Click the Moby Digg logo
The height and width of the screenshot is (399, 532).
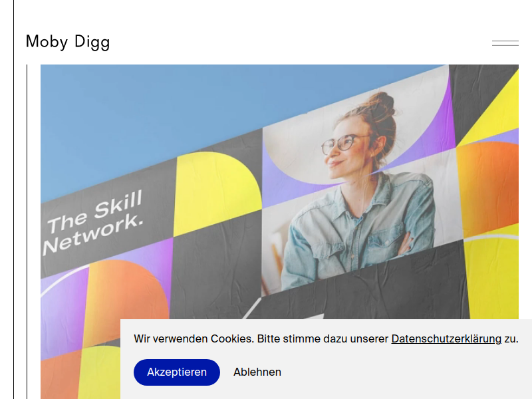(x=68, y=42)
